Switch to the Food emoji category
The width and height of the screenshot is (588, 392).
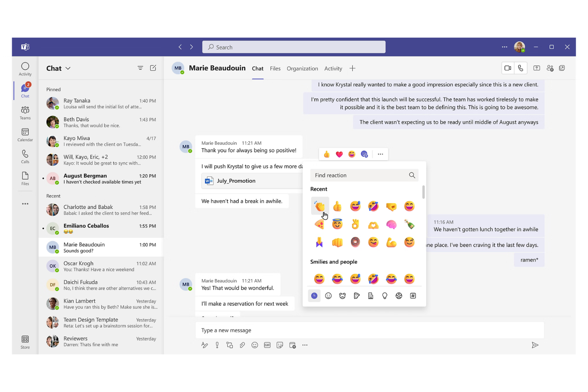pyautogui.click(x=356, y=295)
